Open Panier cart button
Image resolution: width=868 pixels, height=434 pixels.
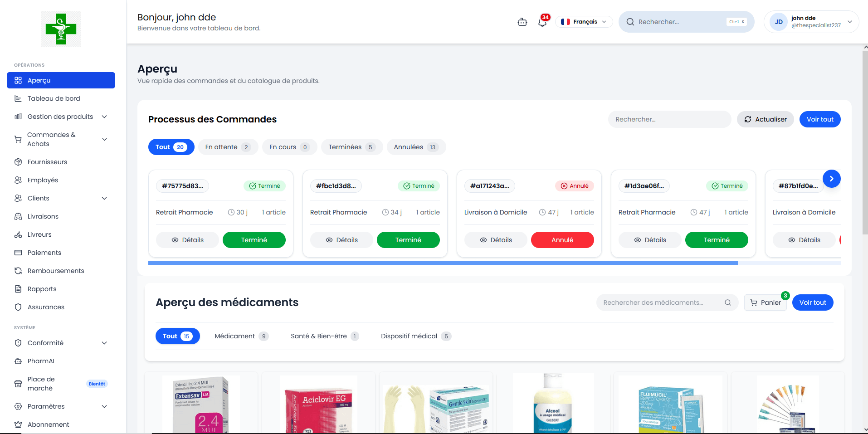coord(766,302)
